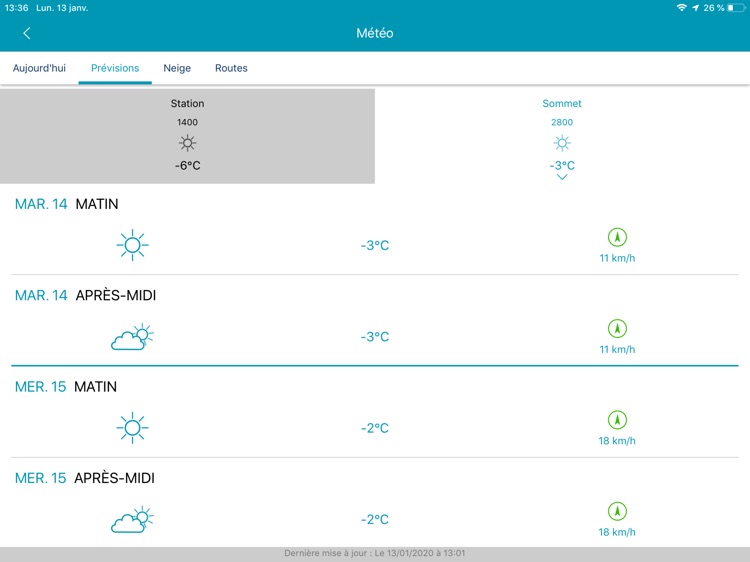Click wind compass icon for MAR. 14 MATIN

(617, 237)
